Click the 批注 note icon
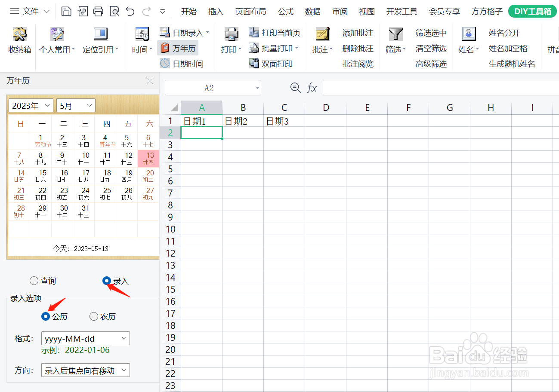This screenshot has width=559, height=392. (x=322, y=34)
